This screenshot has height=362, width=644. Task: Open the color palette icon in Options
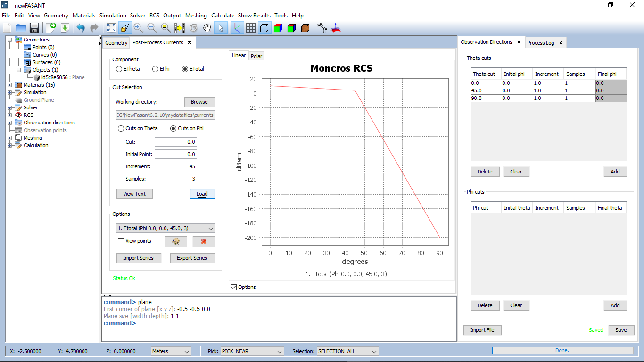pos(176,241)
